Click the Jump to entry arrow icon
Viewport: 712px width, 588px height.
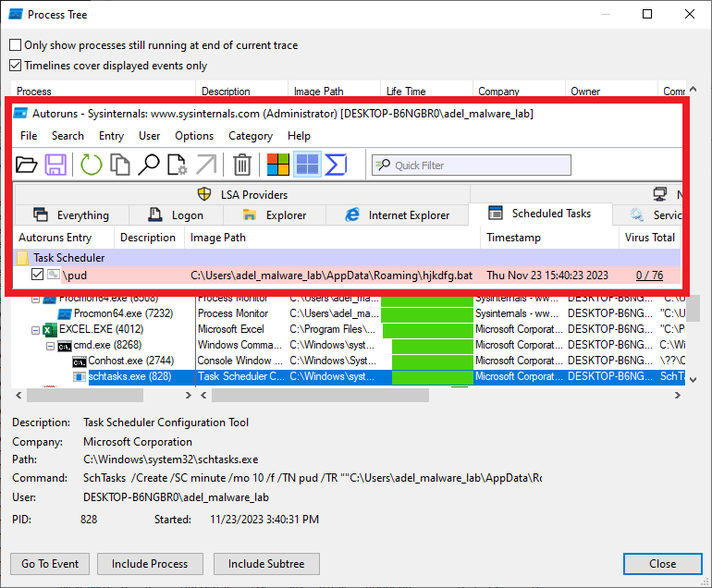[206, 165]
